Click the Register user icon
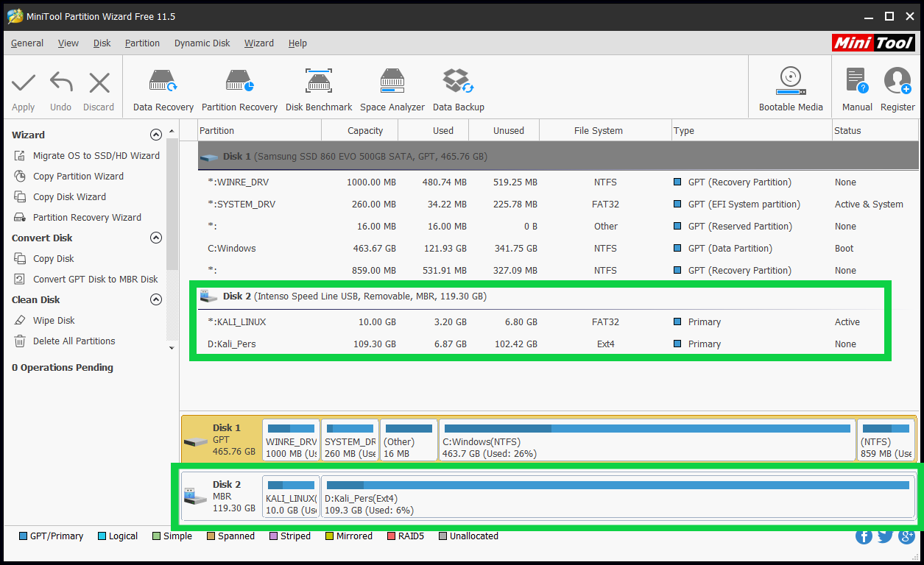The image size is (924, 565). click(x=897, y=81)
